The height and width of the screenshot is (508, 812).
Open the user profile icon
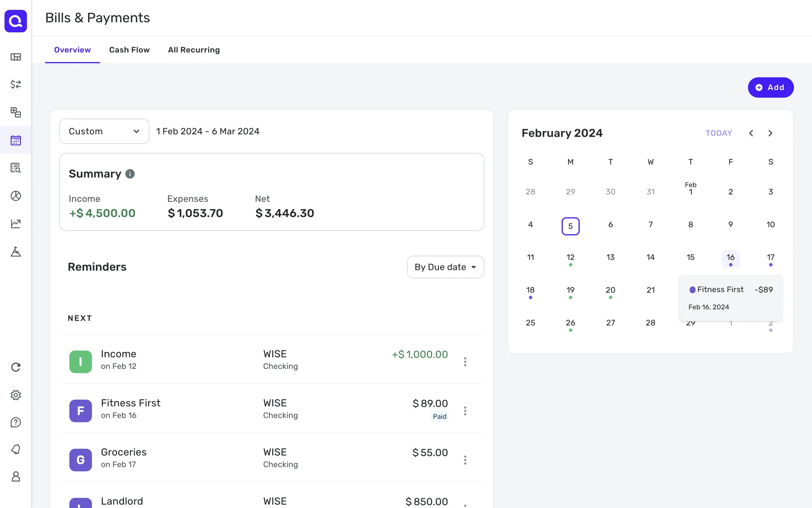tap(16, 477)
